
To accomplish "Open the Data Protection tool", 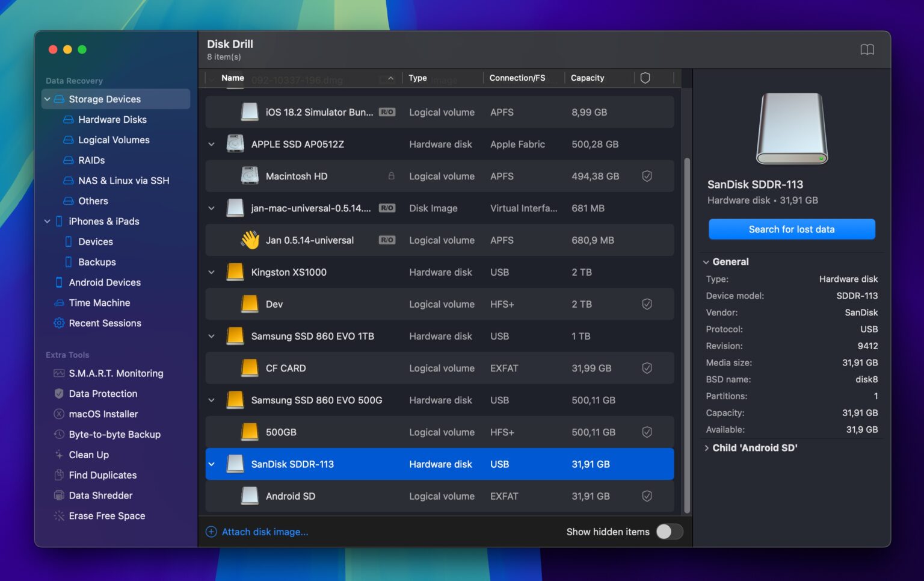I will tap(102, 393).
